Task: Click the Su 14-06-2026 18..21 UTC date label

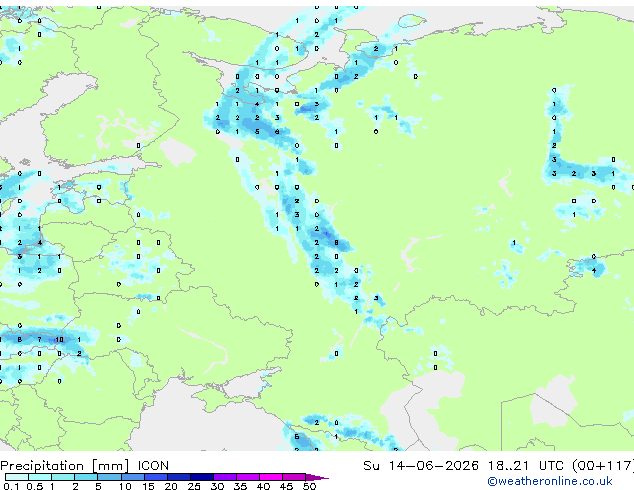Action: click(x=465, y=466)
